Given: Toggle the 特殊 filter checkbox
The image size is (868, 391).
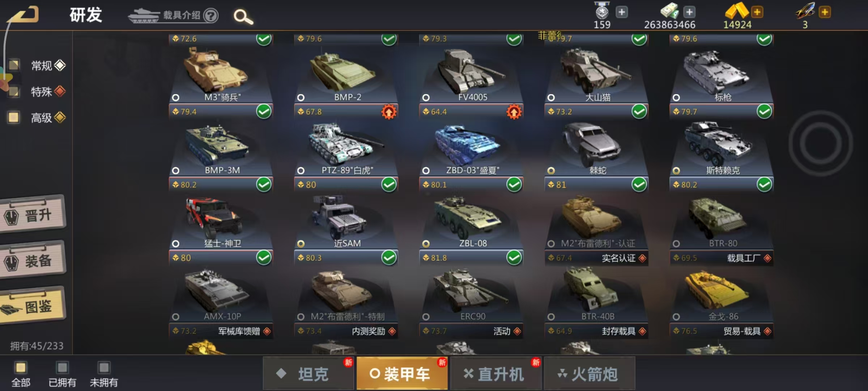Looking at the screenshot, I should 14,91.
